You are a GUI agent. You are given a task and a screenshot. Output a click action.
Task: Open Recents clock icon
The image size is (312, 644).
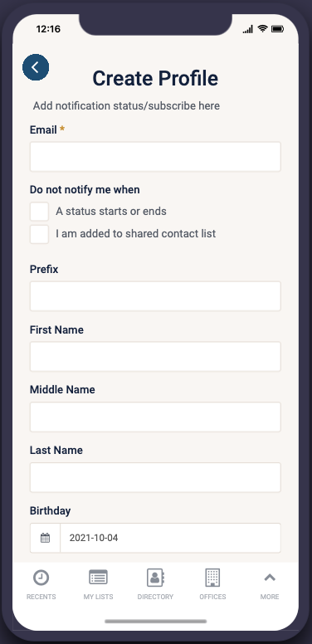pos(41,578)
